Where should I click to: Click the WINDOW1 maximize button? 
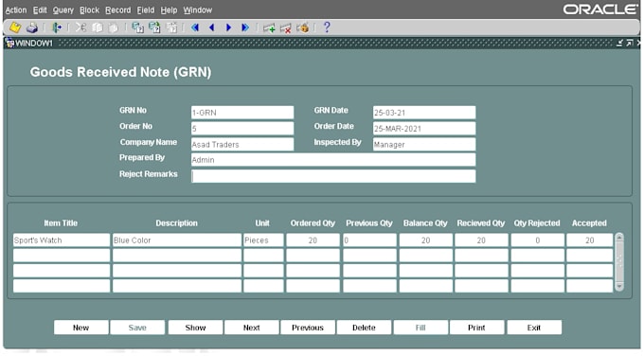pos(630,44)
